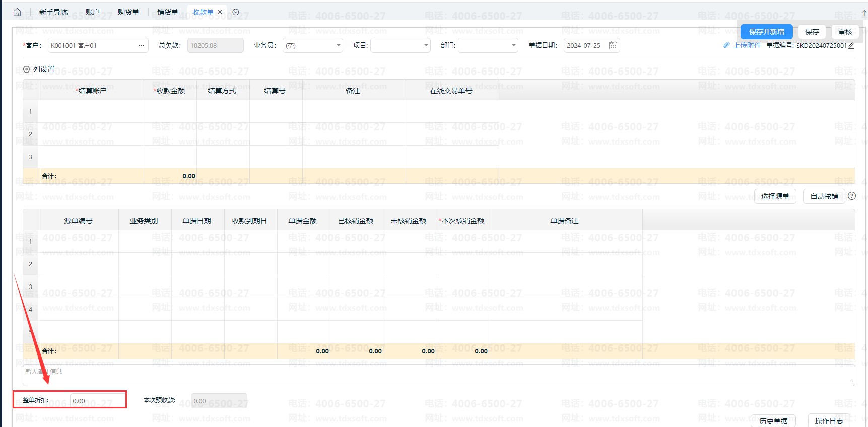Expand the 业务员 dropdown

click(x=338, y=46)
